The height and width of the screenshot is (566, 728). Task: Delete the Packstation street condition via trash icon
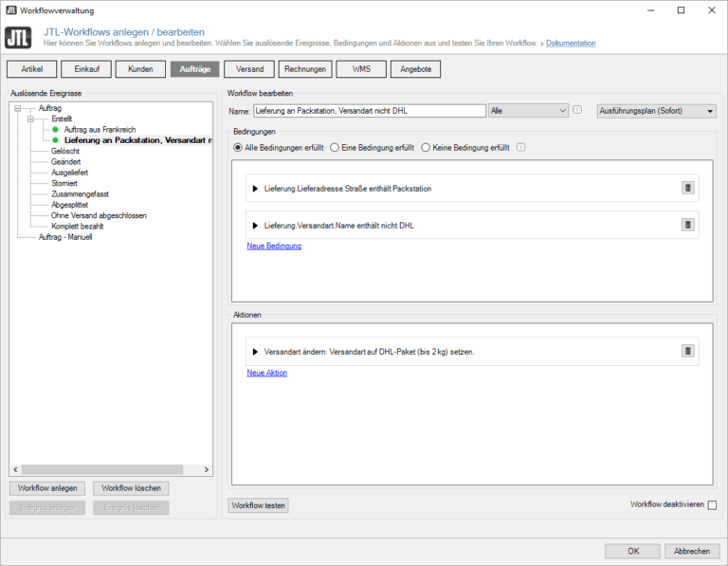point(687,188)
